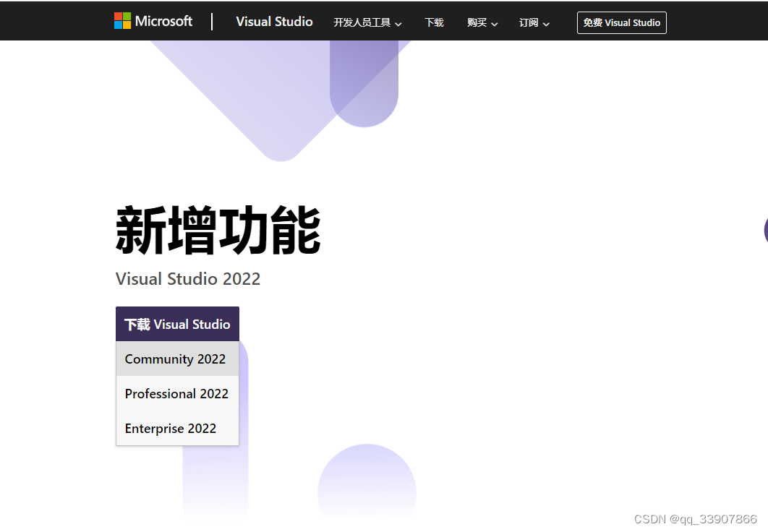Image resolution: width=768 pixels, height=532 pixels.
Task: Select 下载 in the navigation bar
Action: click(x=434, y=22)
